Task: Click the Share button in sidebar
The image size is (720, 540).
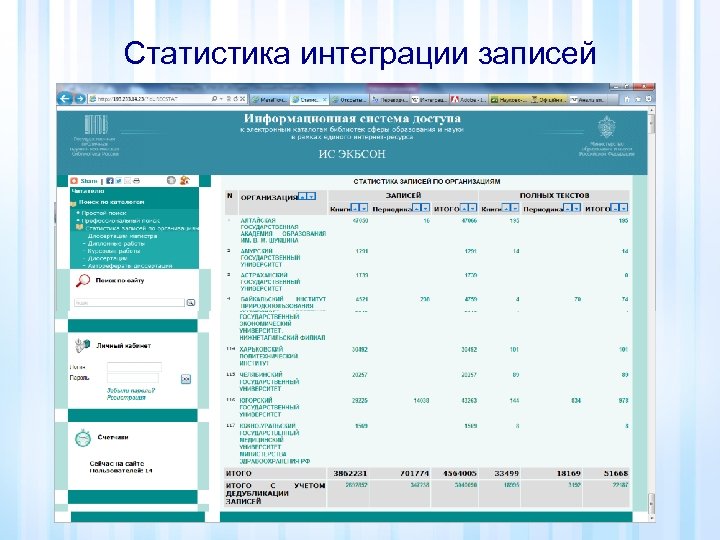Action: point(84,181)
